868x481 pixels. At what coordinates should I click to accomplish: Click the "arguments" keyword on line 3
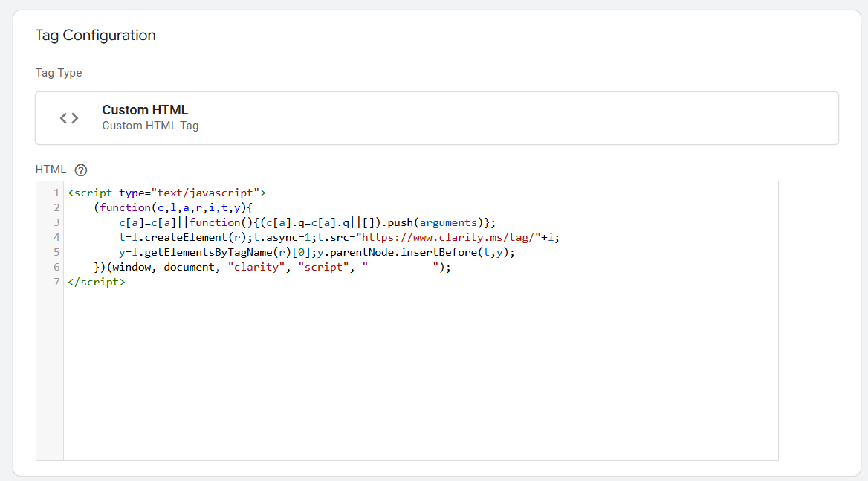[x=448, y=222]
